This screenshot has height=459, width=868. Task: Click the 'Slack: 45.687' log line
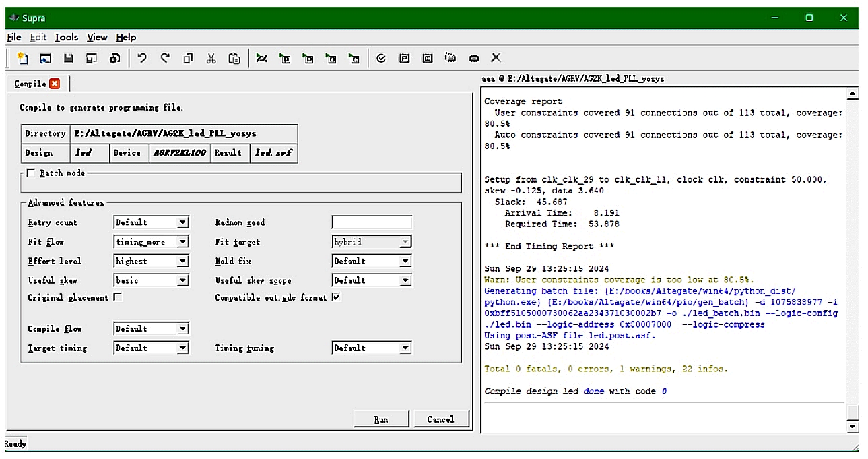[531, 202]
